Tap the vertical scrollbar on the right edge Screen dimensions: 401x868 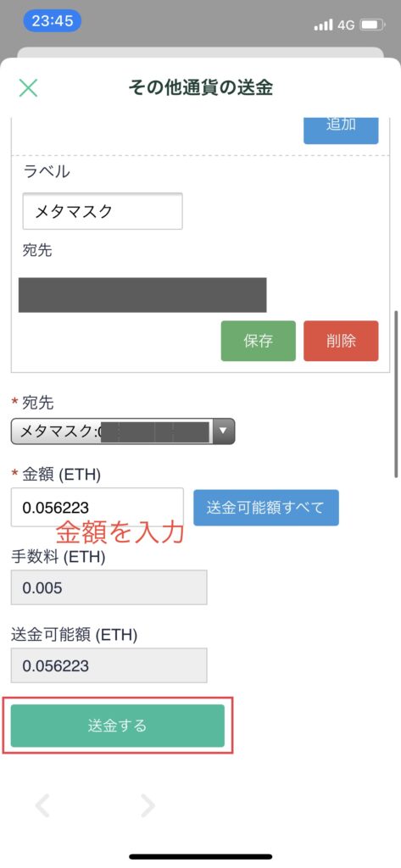point(396,394)
